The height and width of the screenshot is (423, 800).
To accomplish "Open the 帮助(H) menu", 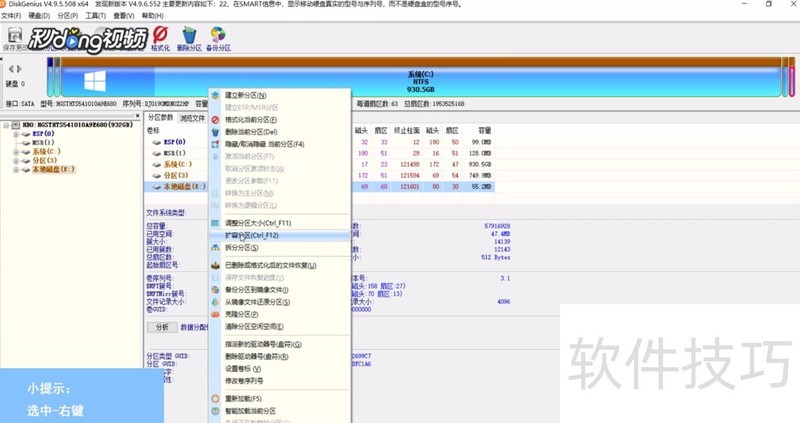I will (x=153, y=16).
